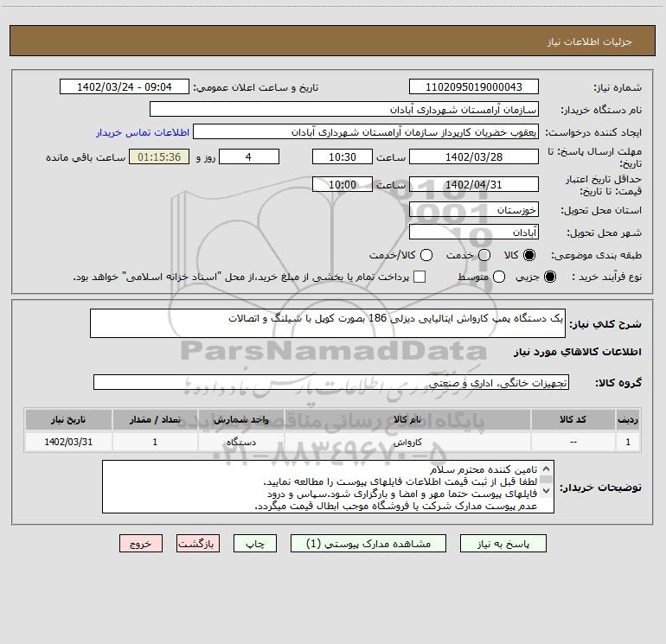Click the remaining time countdown 01:15:36
666x644 pixels.
point(159,156)
